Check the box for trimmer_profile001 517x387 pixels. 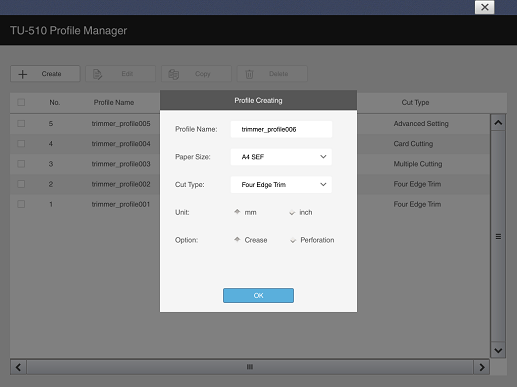21,204
